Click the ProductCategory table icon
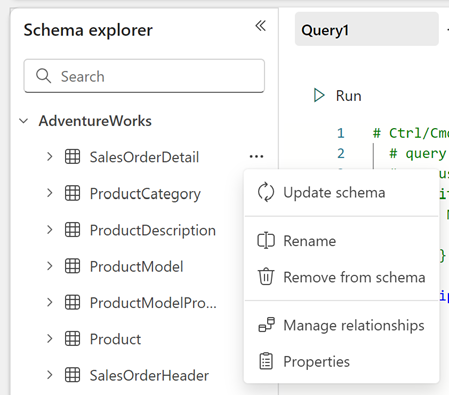 [72, 193]
